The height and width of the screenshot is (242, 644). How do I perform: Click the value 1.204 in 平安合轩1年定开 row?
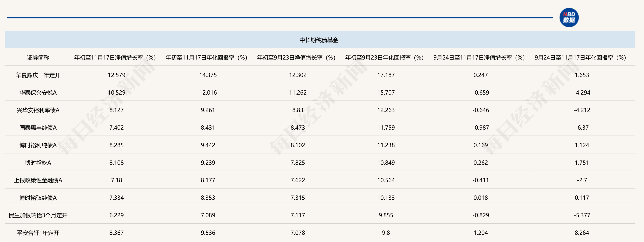point(480,232)
